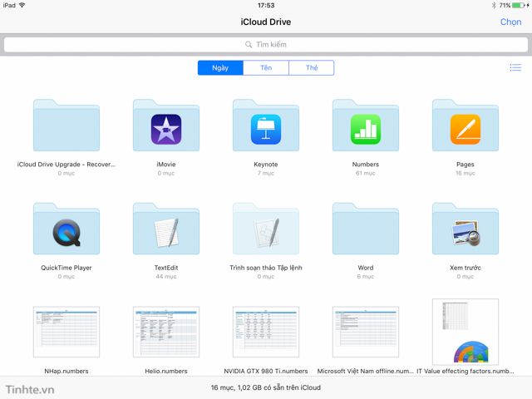The height and width of the screenshot is (399, 532).
Task: Click the NVIDIA GTX 980 Ti.numbers file name
Action: (x=266, y=372)
